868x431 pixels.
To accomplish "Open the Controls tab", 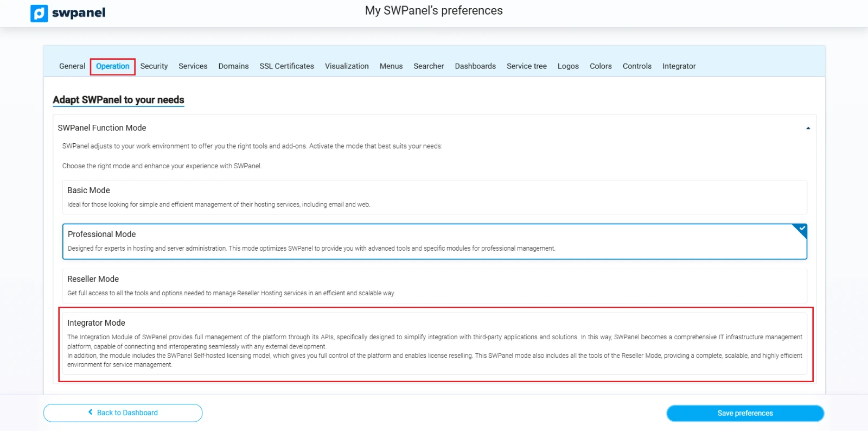I will pos(637,66).
